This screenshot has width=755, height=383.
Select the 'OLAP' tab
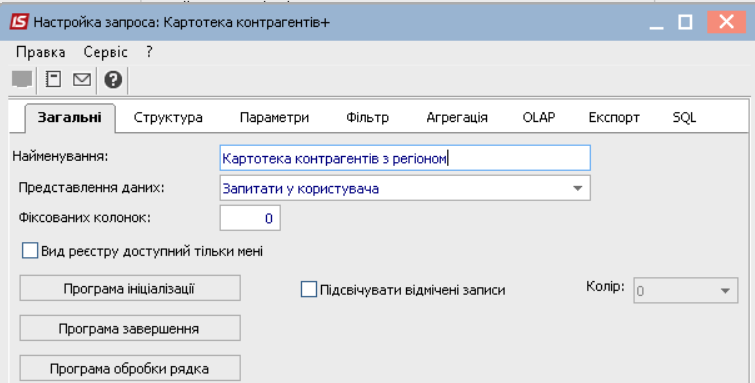pyautogui.click(x=539, y=118)
